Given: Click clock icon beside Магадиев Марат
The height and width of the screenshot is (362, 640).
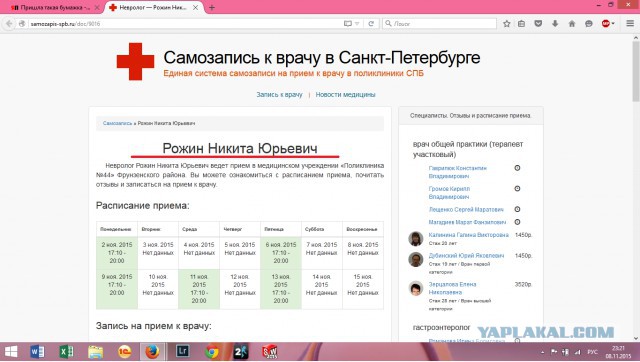Looking at the screenshot, I should pyautogui.click(x=517, y=222).
